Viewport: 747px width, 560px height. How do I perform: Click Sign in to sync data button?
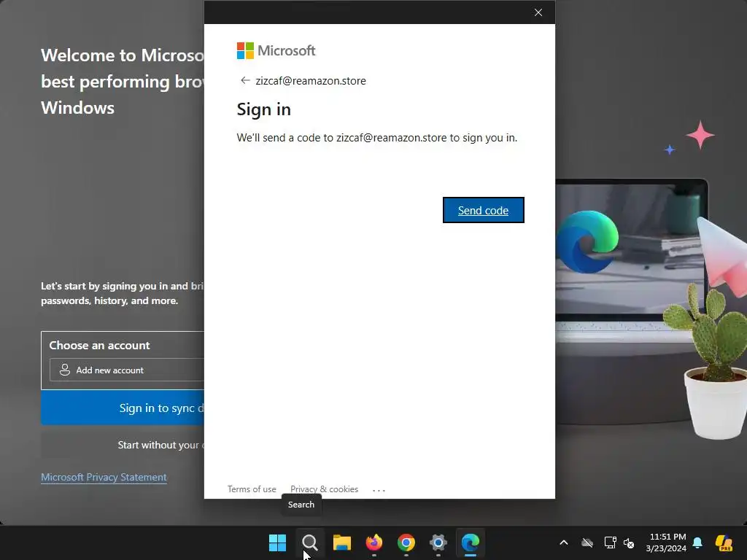(123, 408)
